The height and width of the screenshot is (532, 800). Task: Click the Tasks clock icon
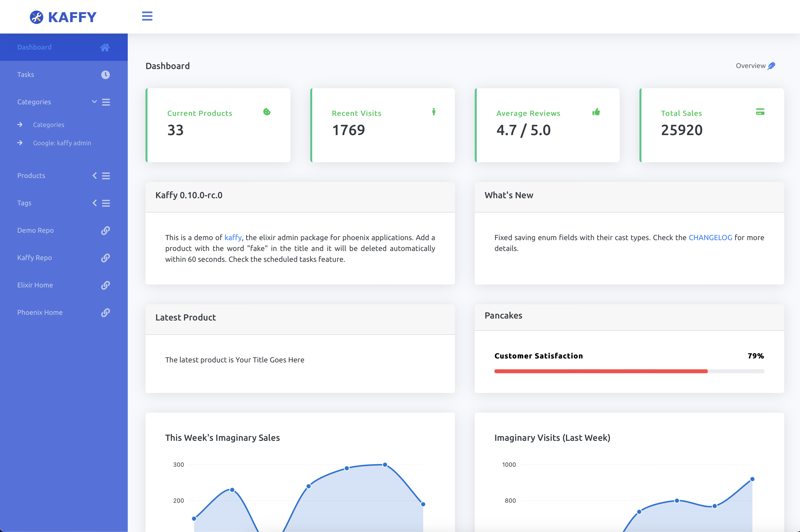(x=105, y=75)
